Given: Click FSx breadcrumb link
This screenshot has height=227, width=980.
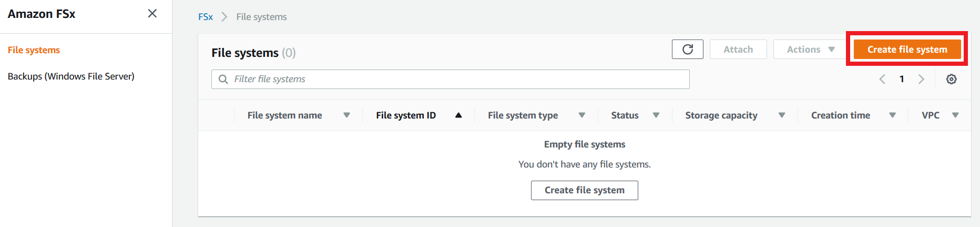Looking at the screenshot, I should tap(206, 17).
